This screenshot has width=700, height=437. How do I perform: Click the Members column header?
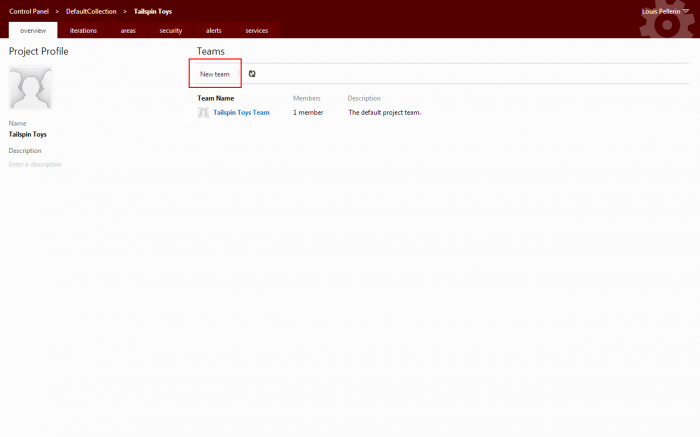click(x=307, y=98)
